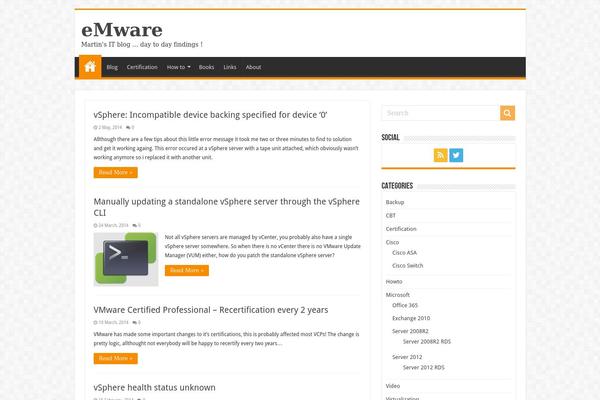The image size is (600, 400).
Task: Open the Server 2012 RDS subcategory
Action: (424, 367)
